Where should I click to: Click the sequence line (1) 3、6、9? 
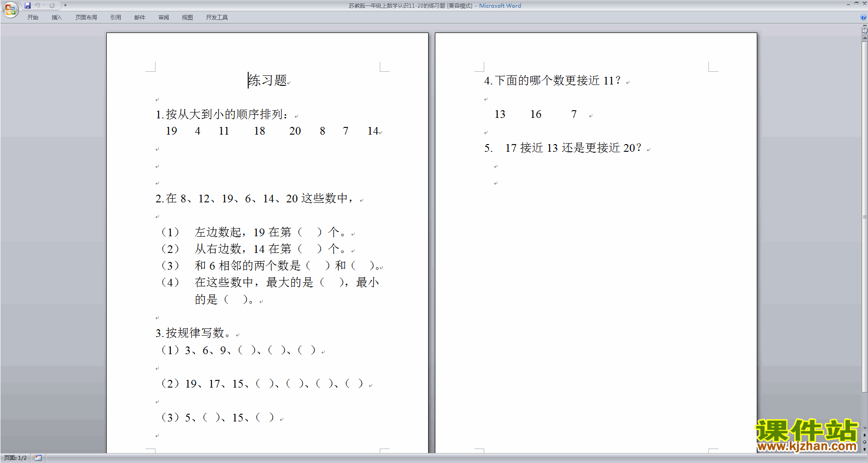[239, 350]
